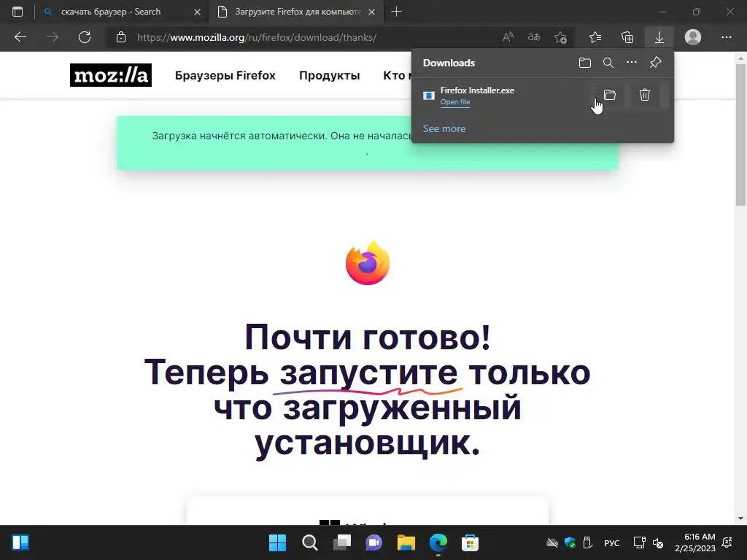Viewport: 747px width, 560px height.
Task: Delete Firefox Installer.exe download entry
Action: (x=645, y=95)
